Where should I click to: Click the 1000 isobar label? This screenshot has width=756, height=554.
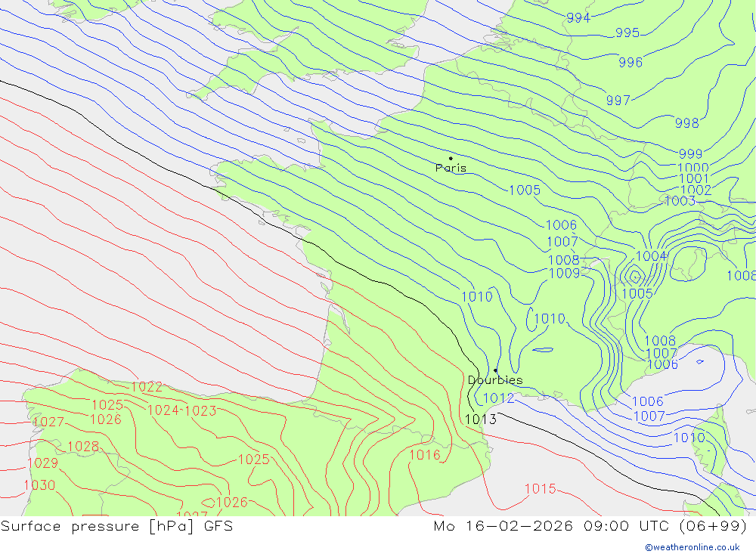(x=693, y=168)
